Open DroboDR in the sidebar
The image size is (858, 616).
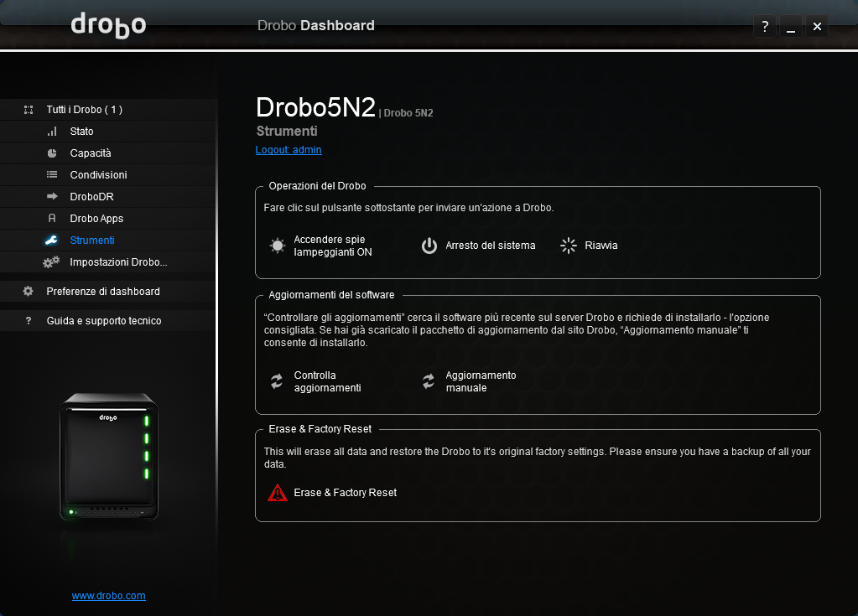(x=91, y=197)
